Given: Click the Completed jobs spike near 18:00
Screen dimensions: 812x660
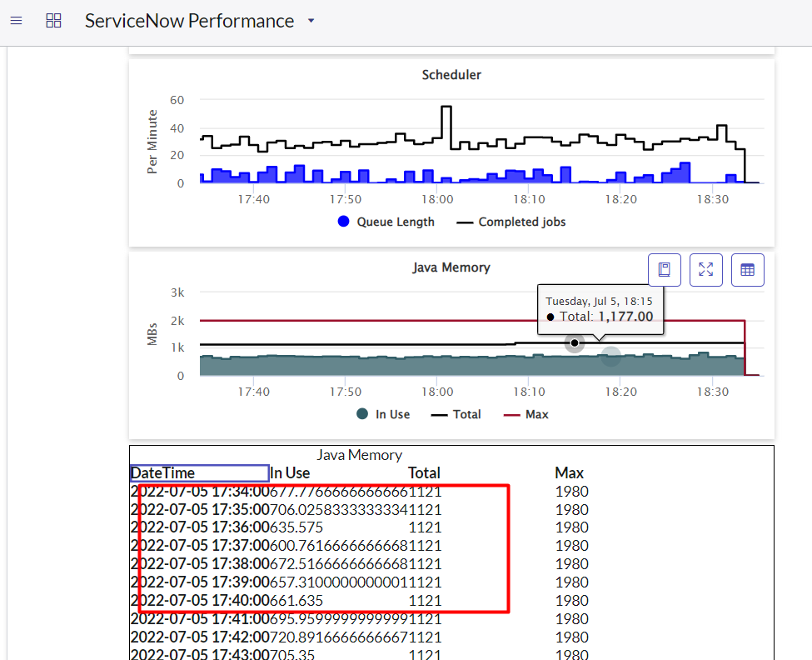Looking at the screenshot, I should [x=446, y=107].
